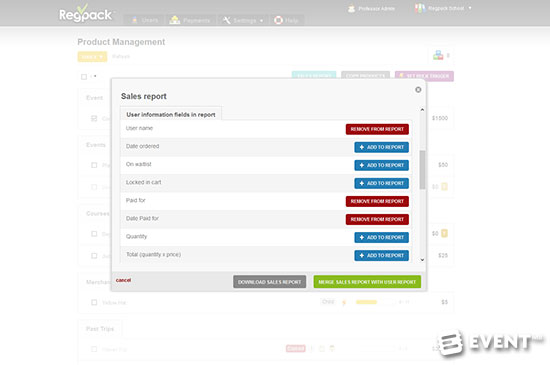Click the red status badge in Past Trips row

295,349
